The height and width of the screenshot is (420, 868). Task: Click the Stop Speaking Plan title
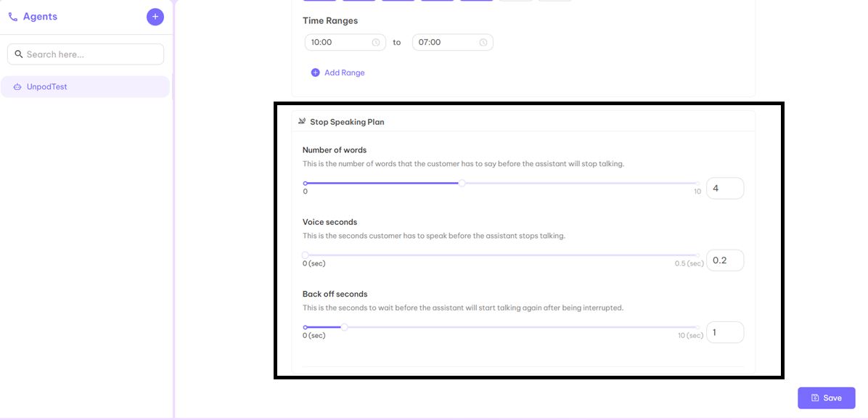tap(347, 122)
